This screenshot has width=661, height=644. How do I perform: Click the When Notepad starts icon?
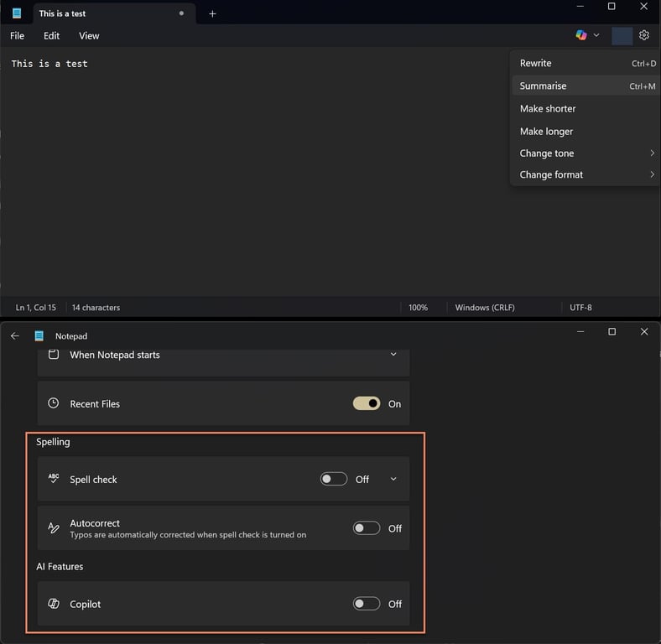[54, 354]
